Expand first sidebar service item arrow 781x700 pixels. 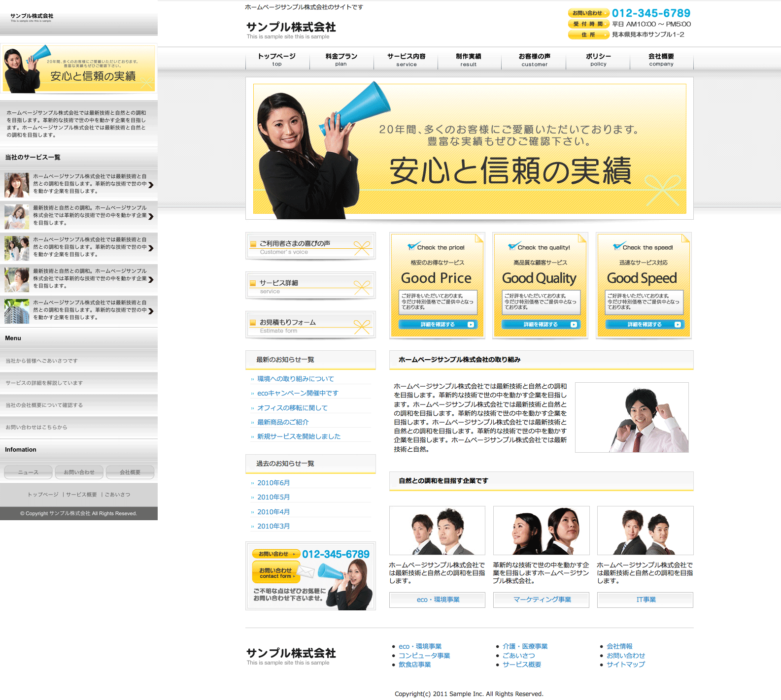pos(151,185)
